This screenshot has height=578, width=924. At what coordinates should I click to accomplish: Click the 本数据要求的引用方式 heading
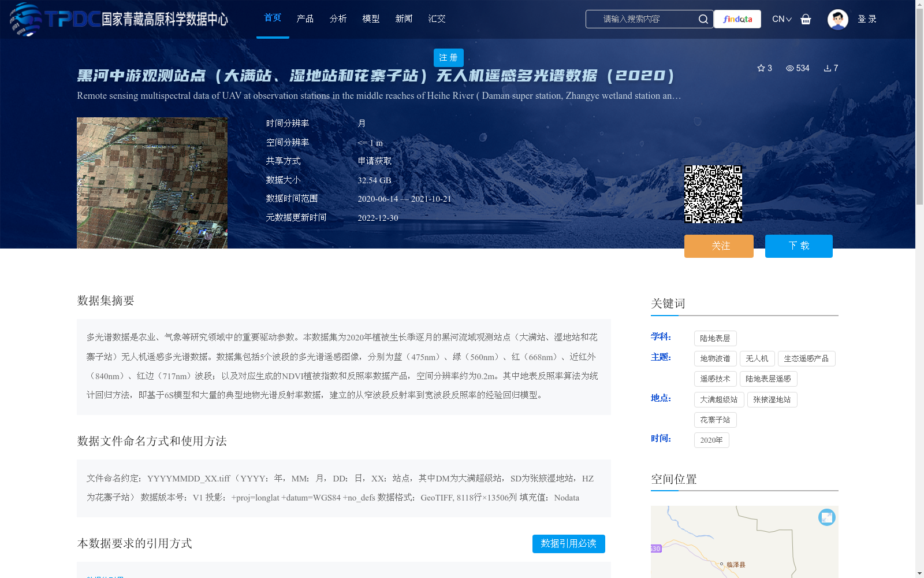click(135, 543)
